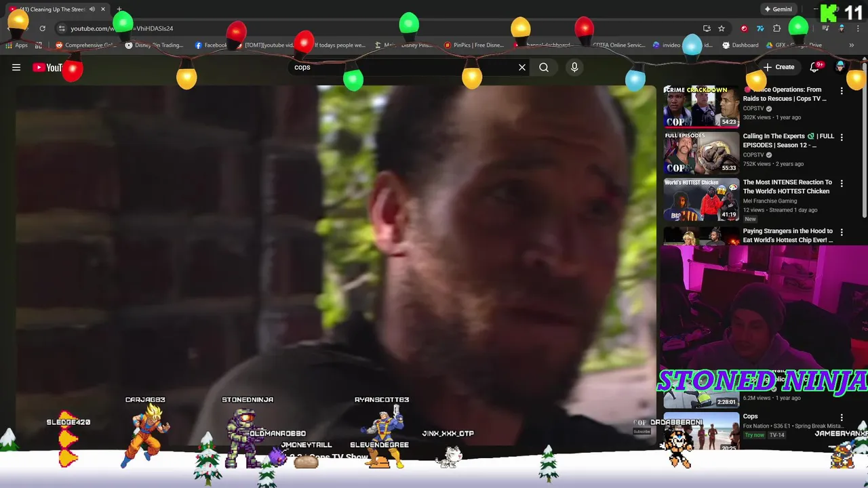Bookmark this page with the star icon
This screenshot has height=488, width=868.
(x=722, y=28)
